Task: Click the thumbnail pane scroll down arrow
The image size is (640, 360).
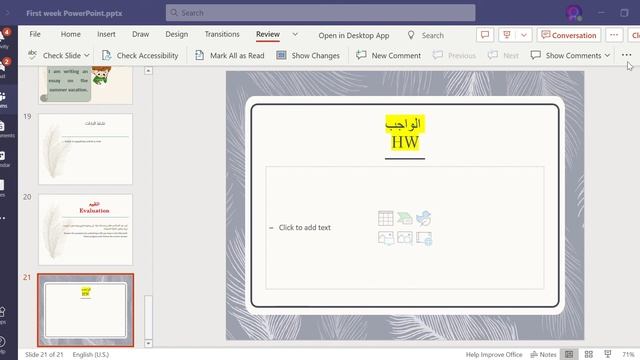Action: (x=148, y=343)
